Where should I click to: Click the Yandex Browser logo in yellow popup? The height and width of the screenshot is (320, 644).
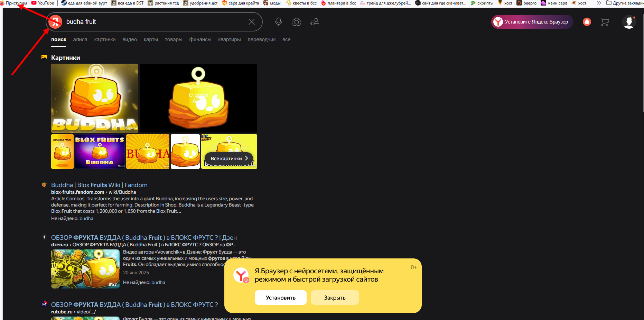click(x=241, y=275)
